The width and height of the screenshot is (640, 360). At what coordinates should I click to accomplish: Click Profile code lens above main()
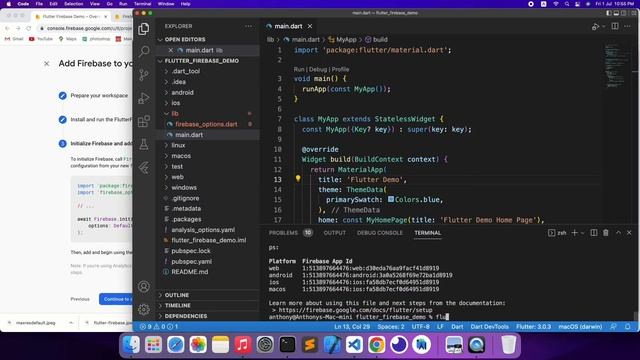click(x=340, y=69)
